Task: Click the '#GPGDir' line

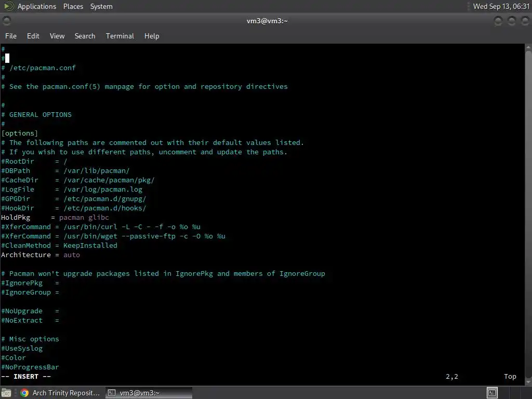Action: pyautogui.click(x=74, y=199)
